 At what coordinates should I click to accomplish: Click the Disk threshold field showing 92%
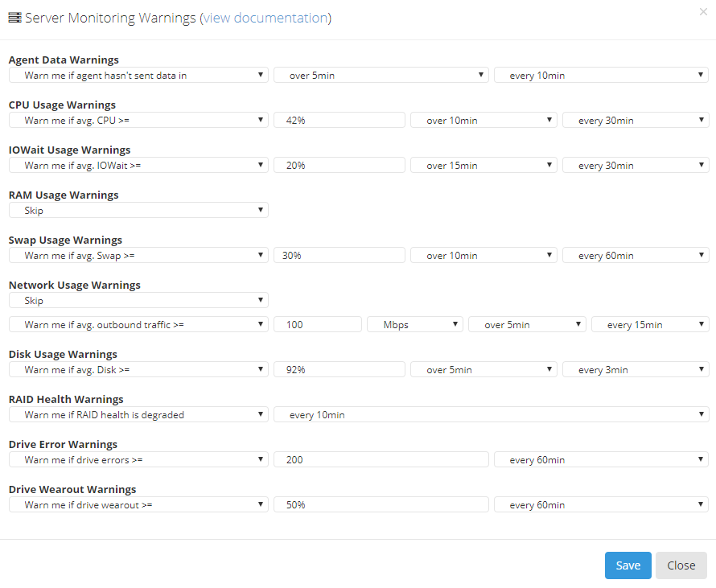[x=339, y=370]
